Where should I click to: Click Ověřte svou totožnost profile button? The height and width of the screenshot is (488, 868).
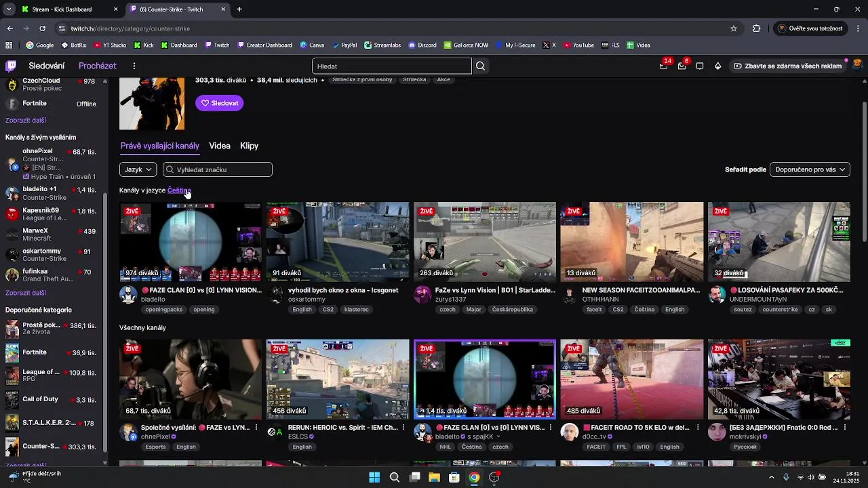[810, 28]
